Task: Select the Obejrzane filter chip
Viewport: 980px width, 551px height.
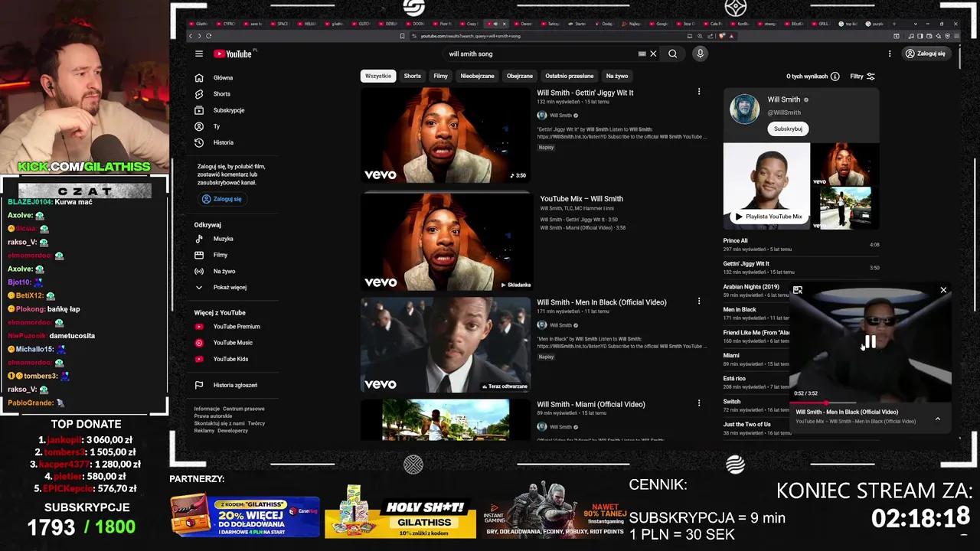Action: tap(520, 76)
